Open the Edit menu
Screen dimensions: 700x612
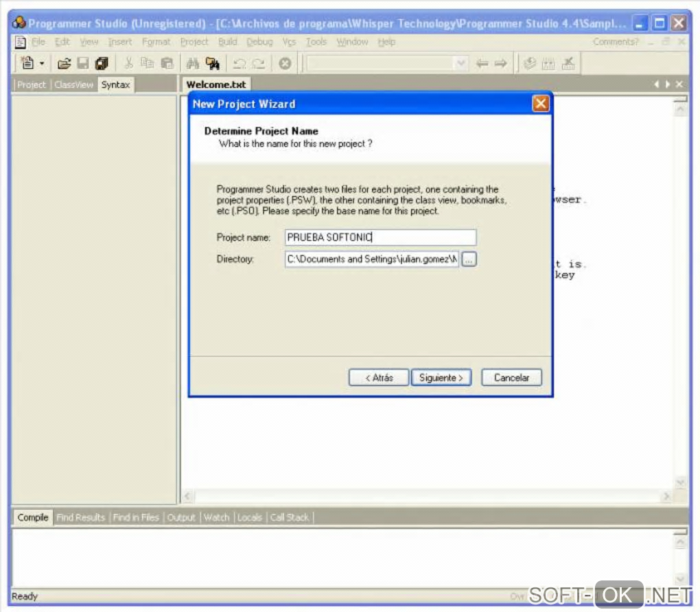click(x=62, y=42)
